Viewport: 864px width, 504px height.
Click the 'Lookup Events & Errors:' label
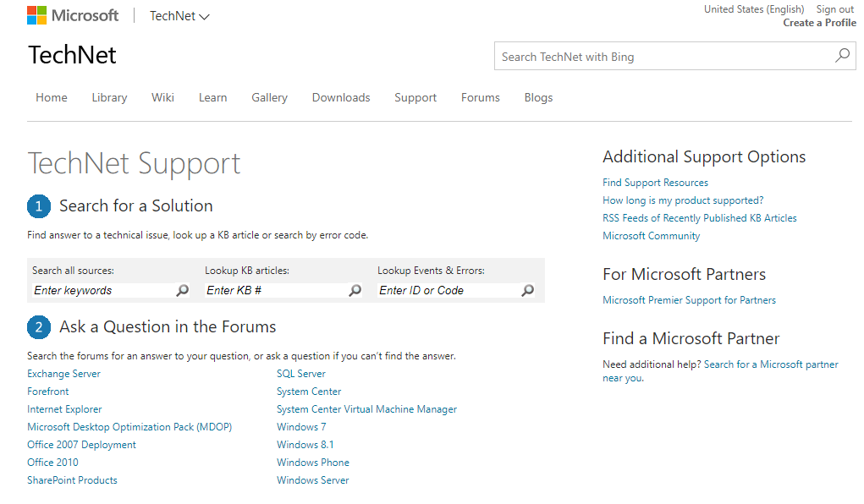click(x=431, y=271)
